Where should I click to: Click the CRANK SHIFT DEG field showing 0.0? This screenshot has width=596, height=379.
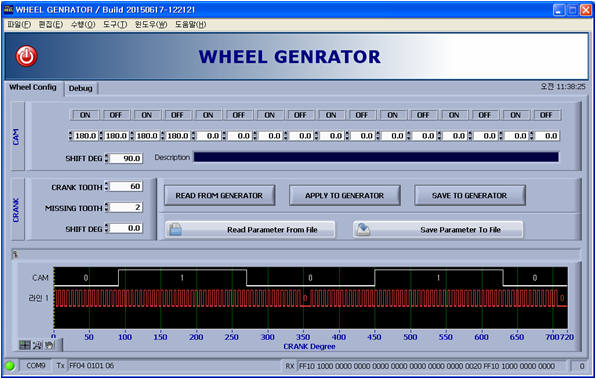tap(126, 228)
